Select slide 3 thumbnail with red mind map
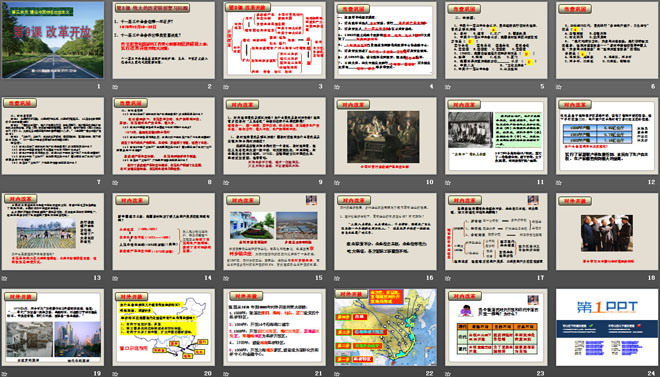This screenshot has height=377, width=660. [x=274, y=40]
